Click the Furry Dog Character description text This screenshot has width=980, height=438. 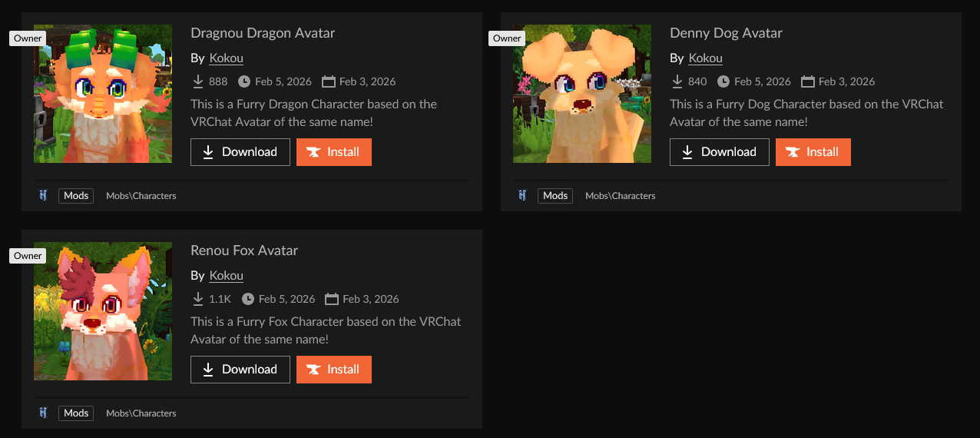point(806,113)
